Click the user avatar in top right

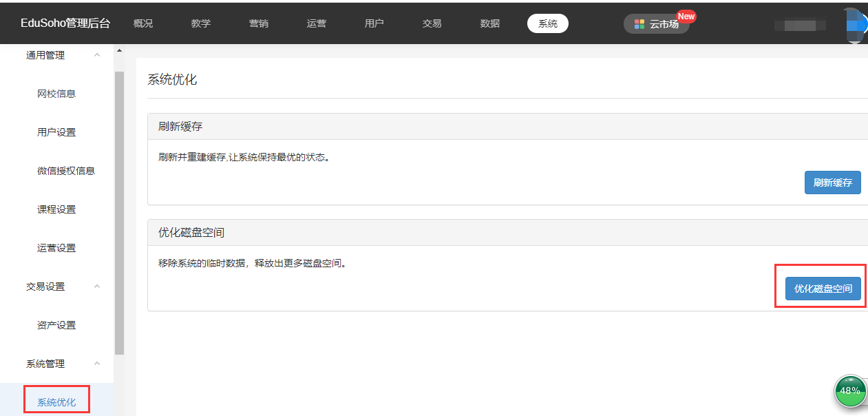[x=856, y=25]
